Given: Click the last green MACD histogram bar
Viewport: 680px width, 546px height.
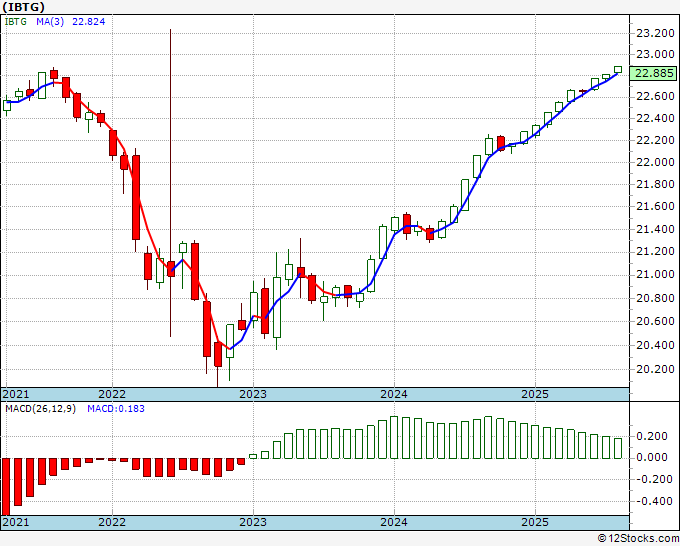Looking at the screenshot, I should coord(618,448).
